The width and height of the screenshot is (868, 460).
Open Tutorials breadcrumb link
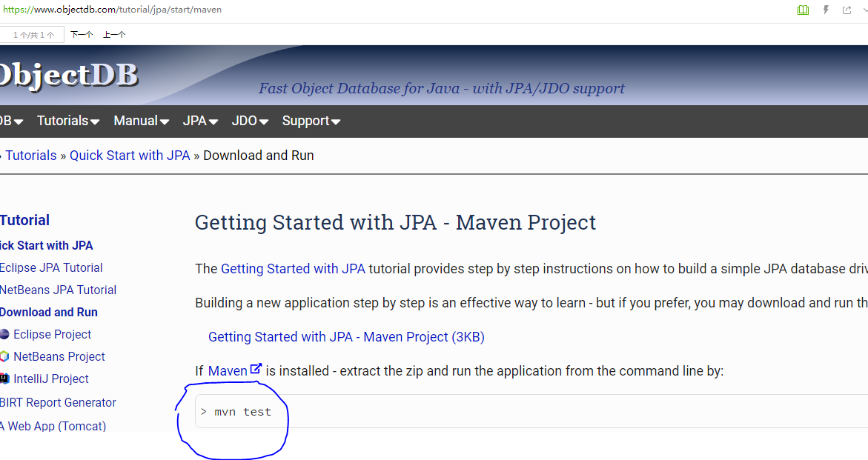click(x=31, y=156)
